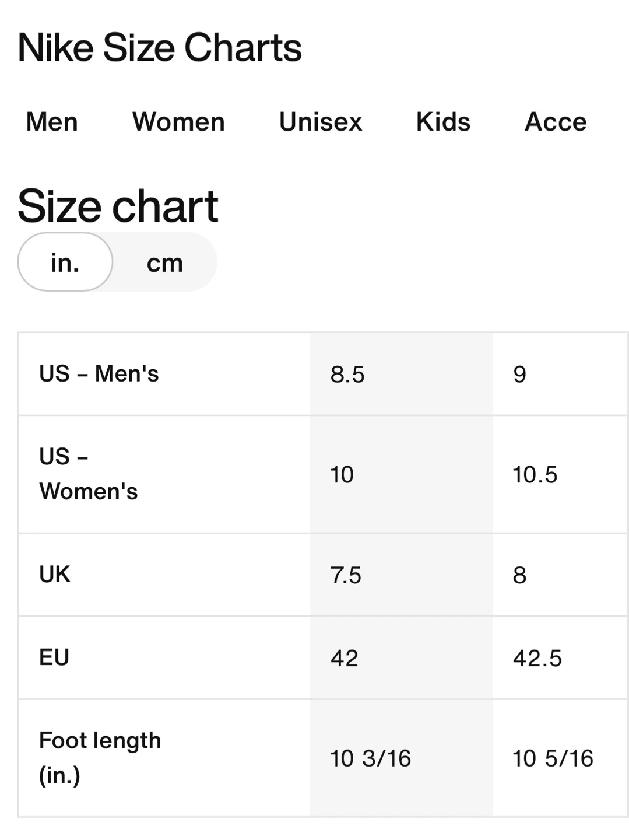Screen dimensions: 629x840
Task: Click the Women's size 10.5 cell
Action: (535, 474)
